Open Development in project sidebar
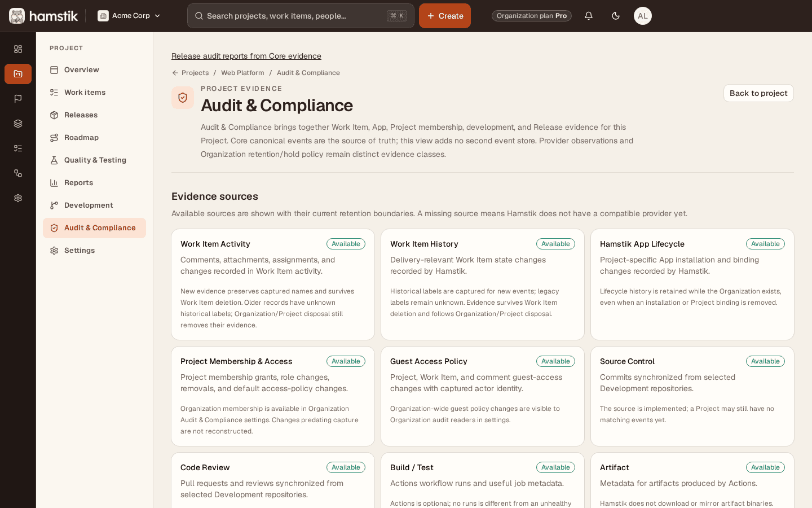This screenshot has height=508, width=812. (x=94, y=205)
